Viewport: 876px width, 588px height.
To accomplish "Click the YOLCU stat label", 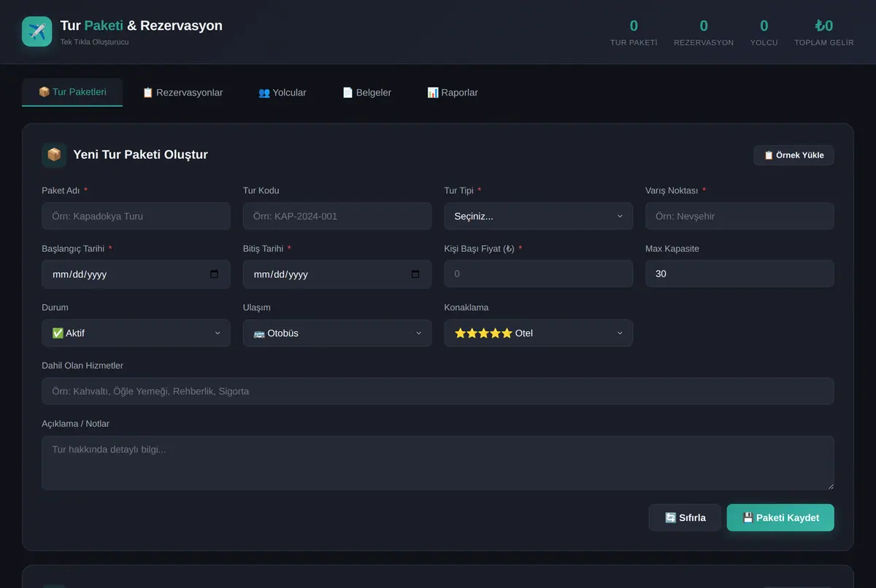I will point(764,42).
